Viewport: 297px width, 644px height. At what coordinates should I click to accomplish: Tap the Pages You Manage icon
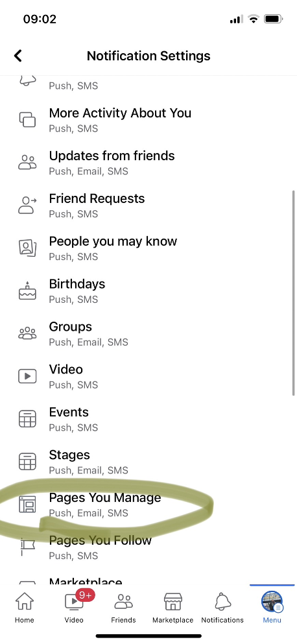27,504
